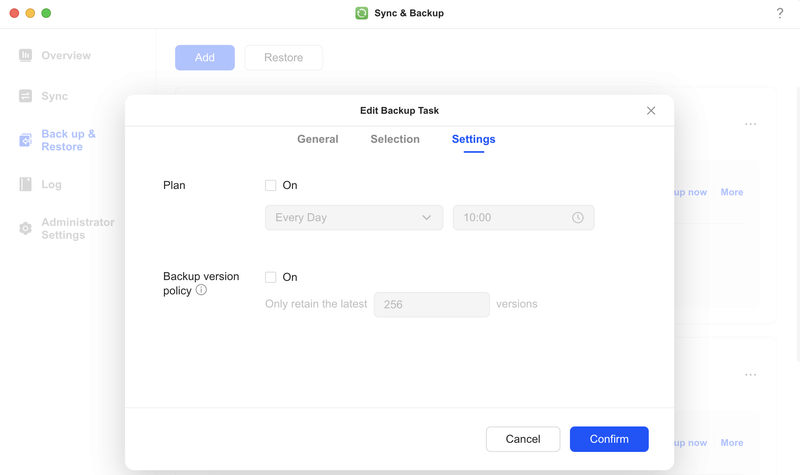Click the Log sidebar icon
This screenshot has width=800, height=475.
click(26, 184)
